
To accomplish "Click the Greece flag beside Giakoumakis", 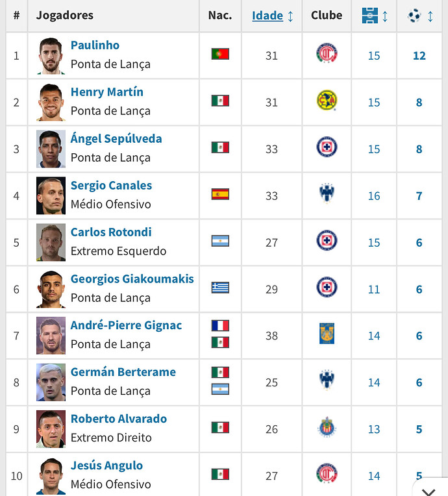I will 220,288.
